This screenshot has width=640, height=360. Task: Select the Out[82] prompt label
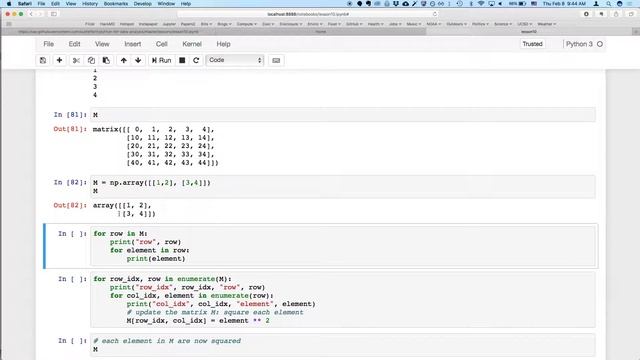pos(70,205)
